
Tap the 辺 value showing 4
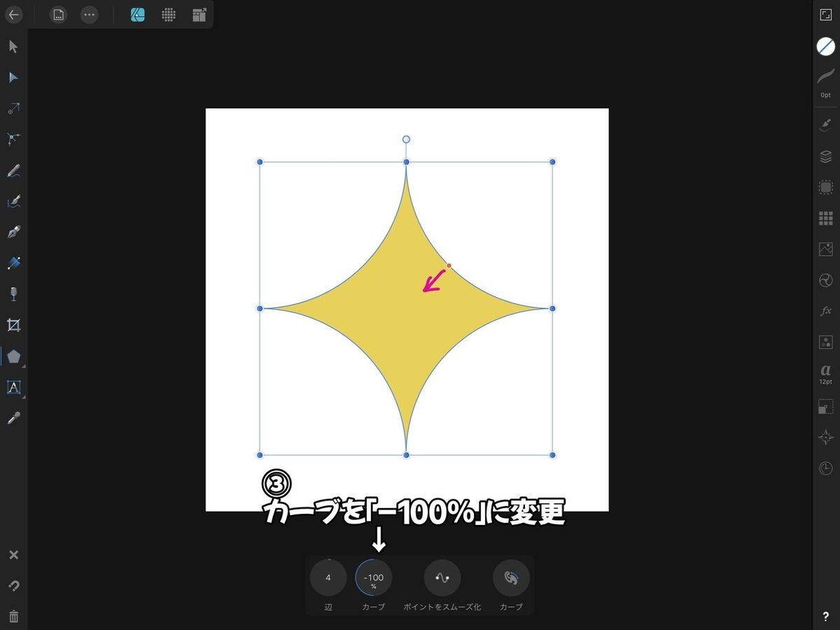[328, 577]
